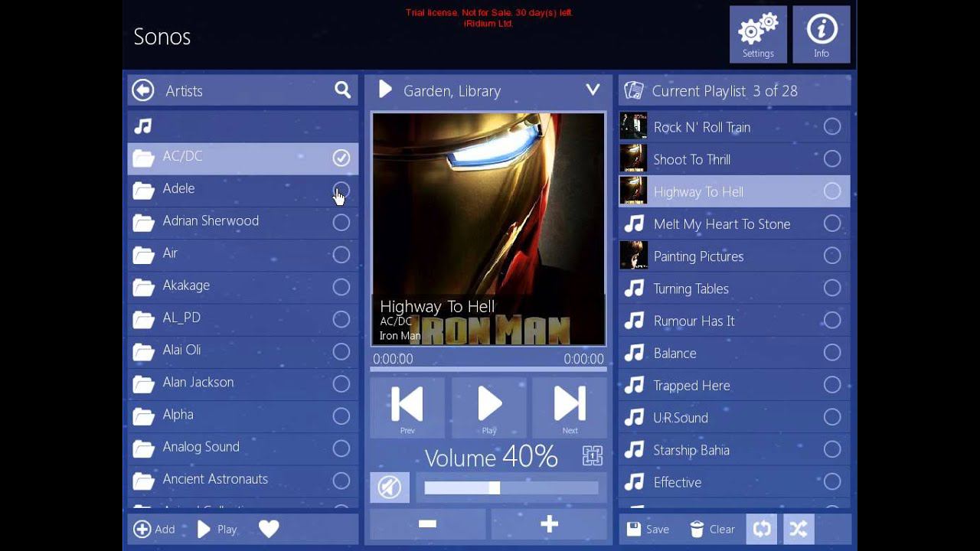Tick the Adele selection circle
The image size is (980, 551).
341,190
